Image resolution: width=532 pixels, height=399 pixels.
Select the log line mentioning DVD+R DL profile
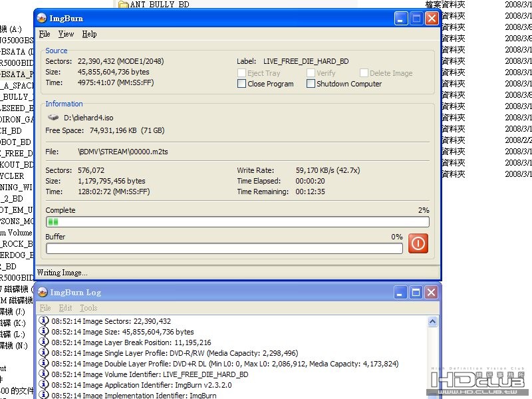point(225,364)
